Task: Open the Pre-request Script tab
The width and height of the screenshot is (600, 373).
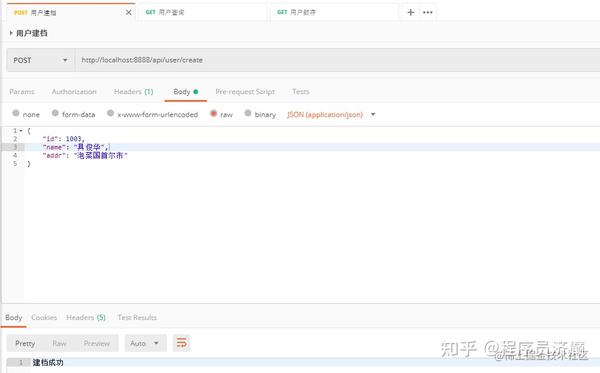Action: (x=245, y=92)
